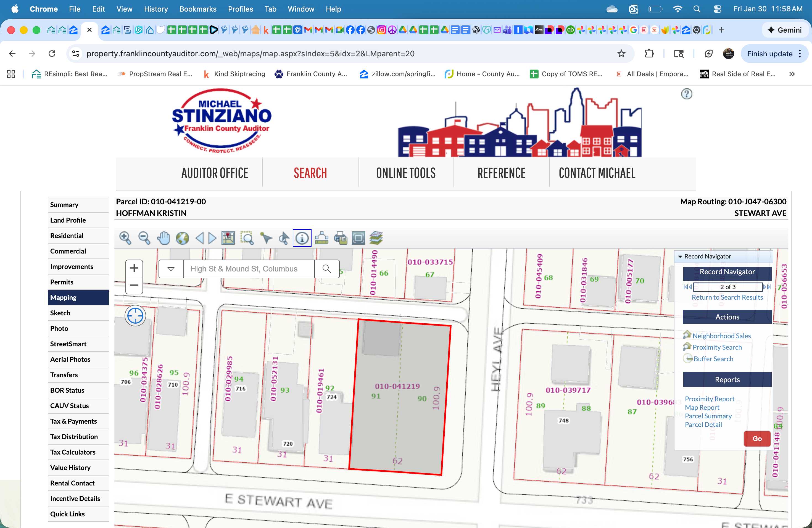This screenshot has width=812, height=528.
Task: Toggle the fullscreen map view icon
Action: (358, 238)
